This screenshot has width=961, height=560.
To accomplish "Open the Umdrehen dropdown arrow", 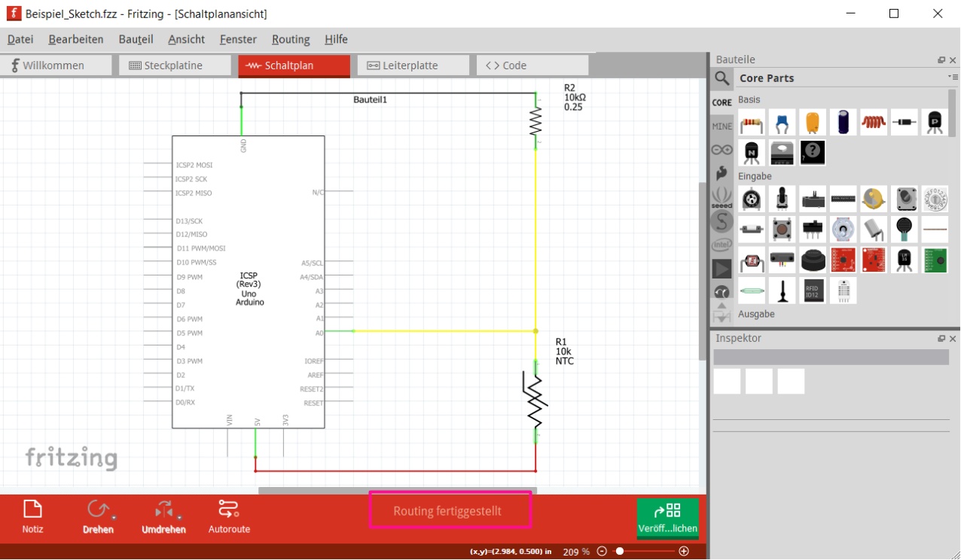I will coord(179,518).
